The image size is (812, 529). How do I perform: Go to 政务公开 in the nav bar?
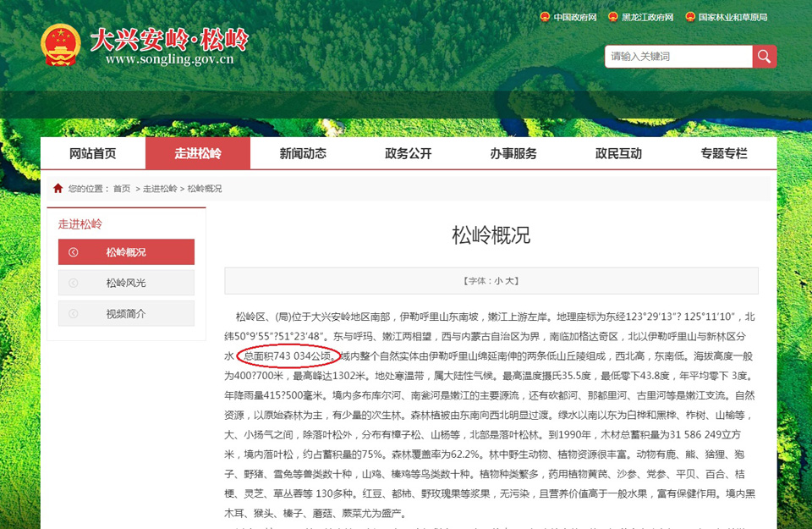[x=409, y=153]
